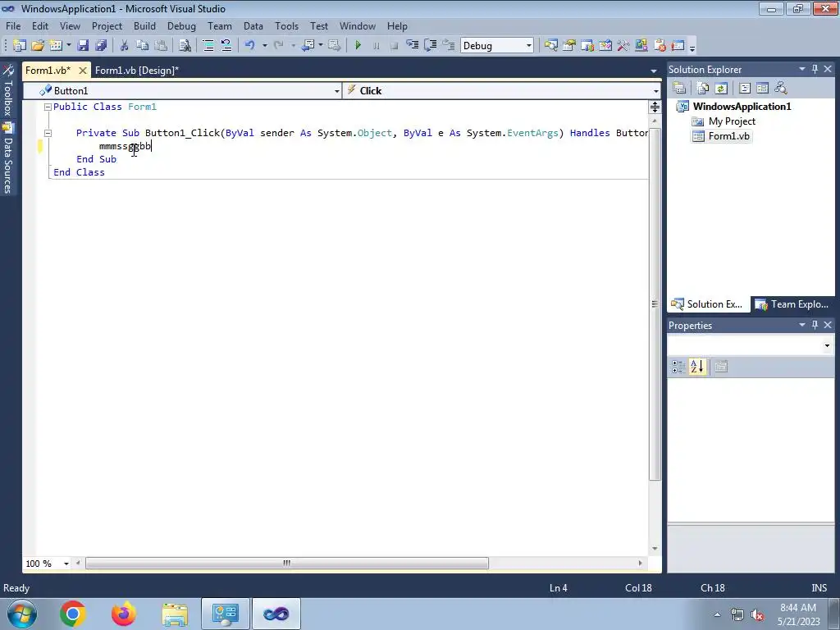Switch to the Form1.vb [Design] tab
The image size is (840, 630).
[x=137, y=71]
